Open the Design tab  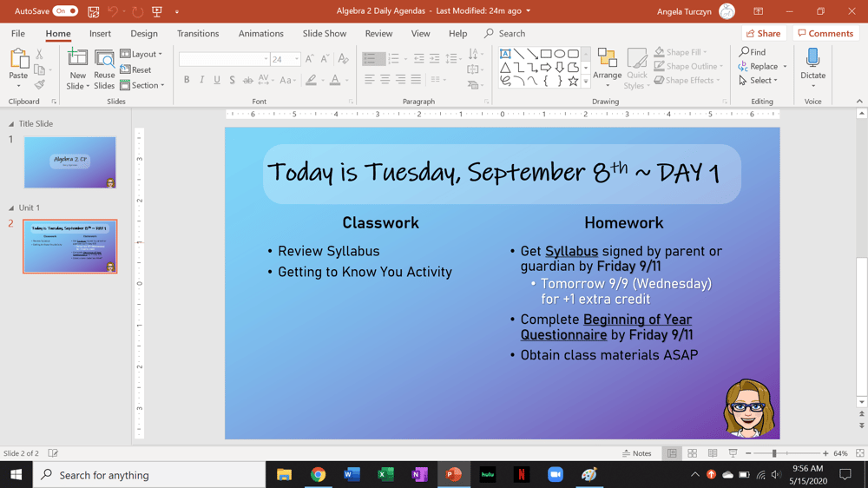pos(144,33)
